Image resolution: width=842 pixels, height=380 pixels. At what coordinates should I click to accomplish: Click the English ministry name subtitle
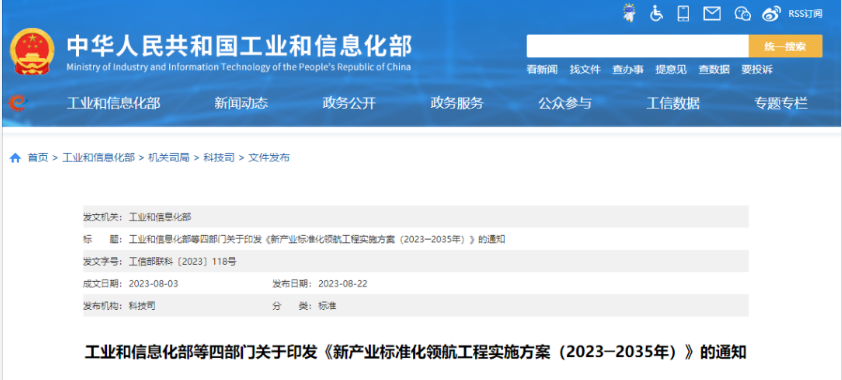tap(238, 67)
